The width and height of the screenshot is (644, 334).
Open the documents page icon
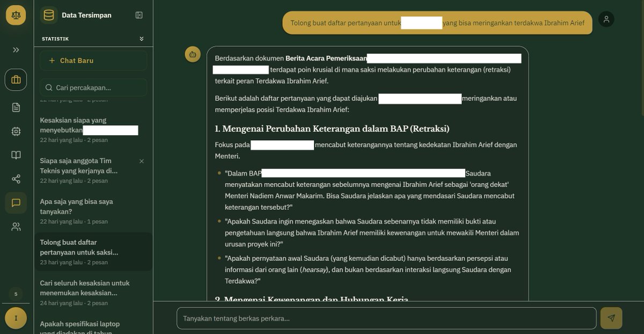point(16,107)
